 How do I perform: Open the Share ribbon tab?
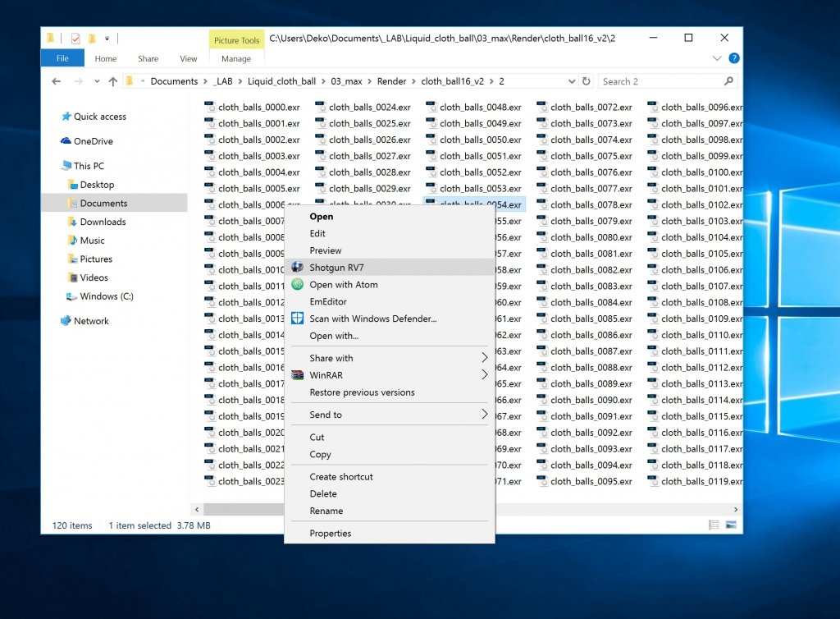148,58
